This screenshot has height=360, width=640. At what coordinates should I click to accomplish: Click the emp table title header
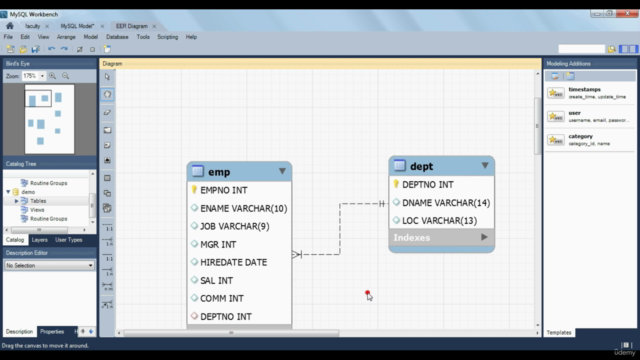(239, 171)
